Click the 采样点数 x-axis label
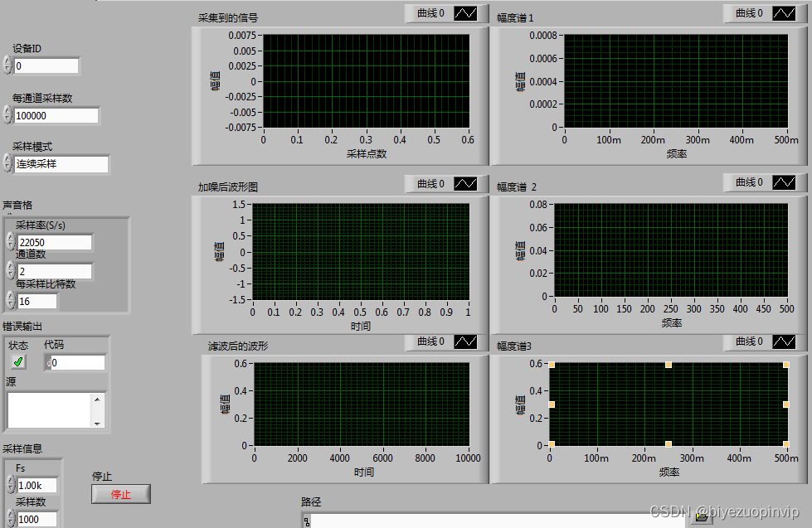Screen dimensions: 812x528 pyautogui.click(x=367, y=153)
